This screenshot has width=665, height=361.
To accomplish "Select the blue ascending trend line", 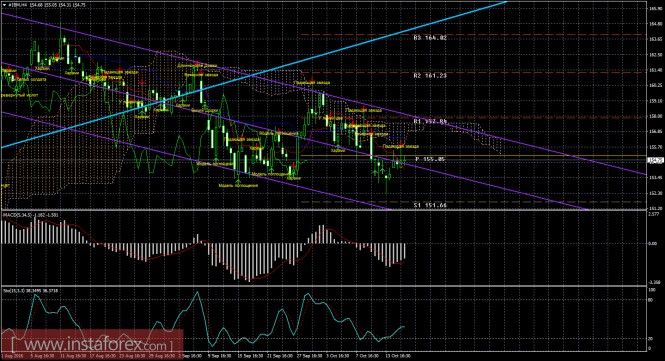I will coord(254,75).
